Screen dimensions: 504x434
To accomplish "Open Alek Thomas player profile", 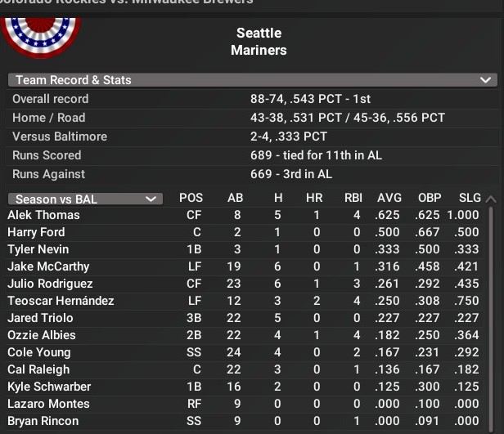I will tap(43, 215).
